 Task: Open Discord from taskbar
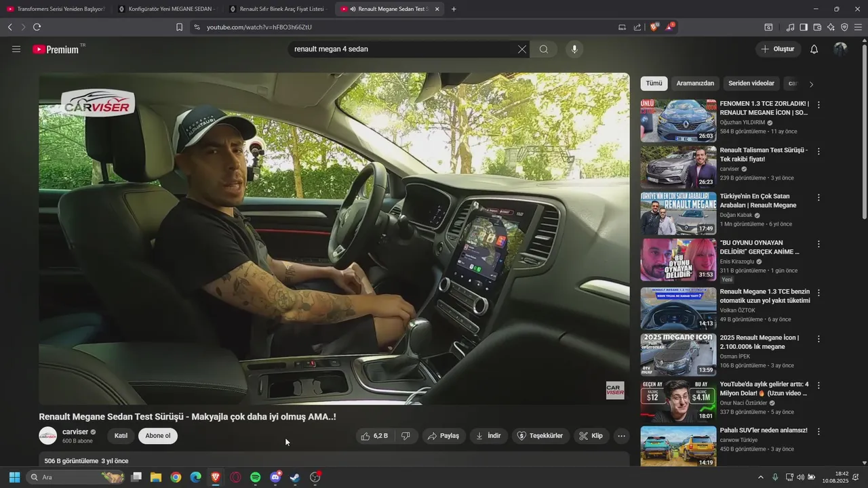pyautogui.click(x=275, y=477)
